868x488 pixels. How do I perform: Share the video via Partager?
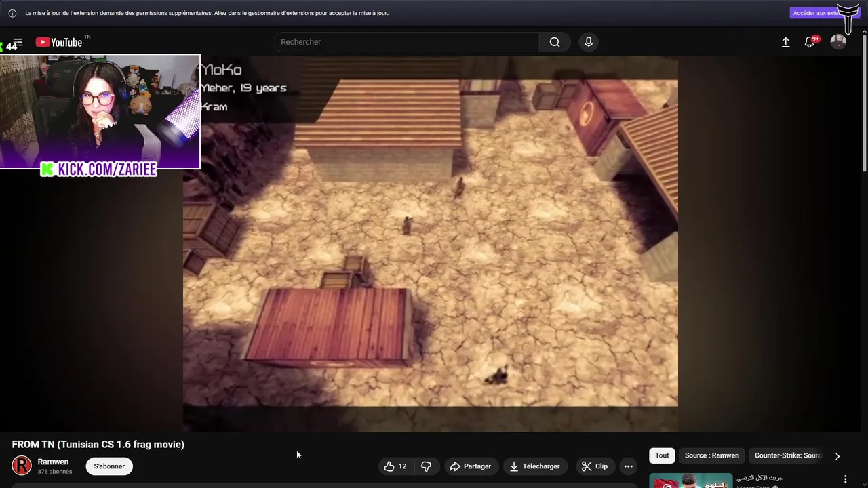coord(470,466)
